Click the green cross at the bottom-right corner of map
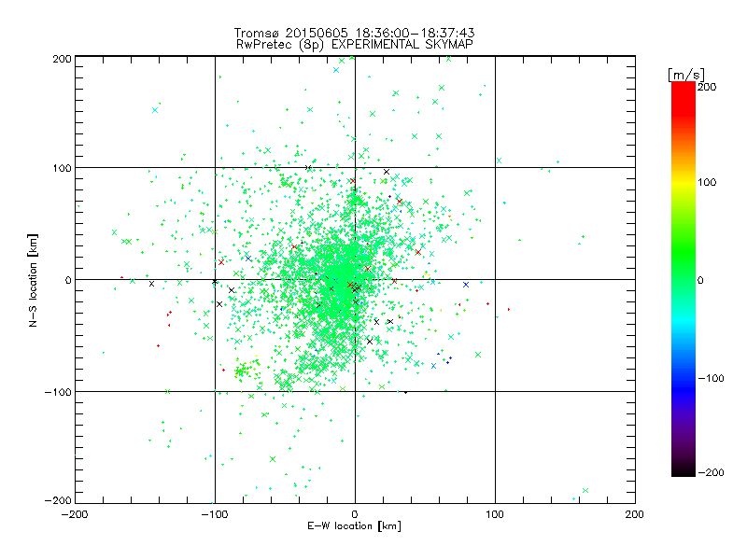747x560 pixels. tap(585, 491)
